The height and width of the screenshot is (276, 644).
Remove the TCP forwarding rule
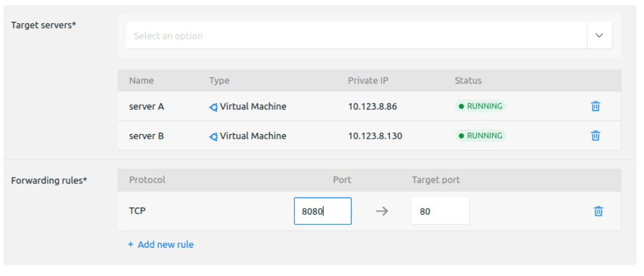pyautogui.click(x=598, y=211)
